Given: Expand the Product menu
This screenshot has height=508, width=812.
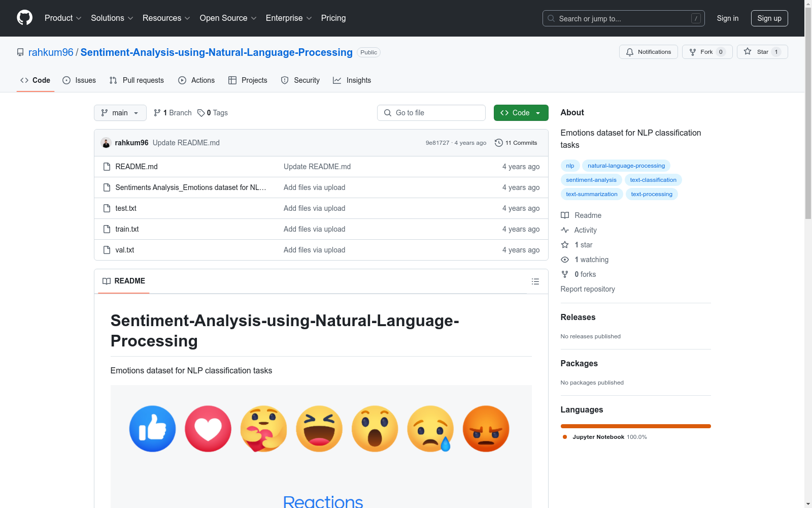Looking at the screenshot, I should click(x=63, y=18).
